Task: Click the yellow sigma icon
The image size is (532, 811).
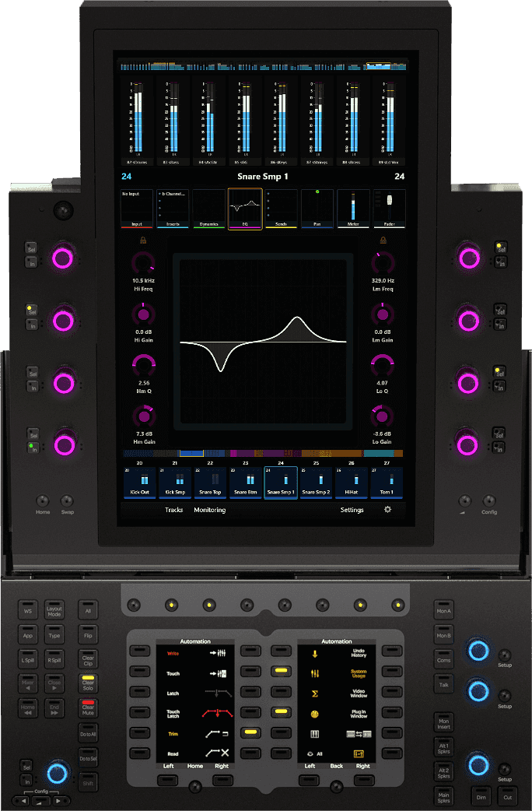Action: (315, 693)
